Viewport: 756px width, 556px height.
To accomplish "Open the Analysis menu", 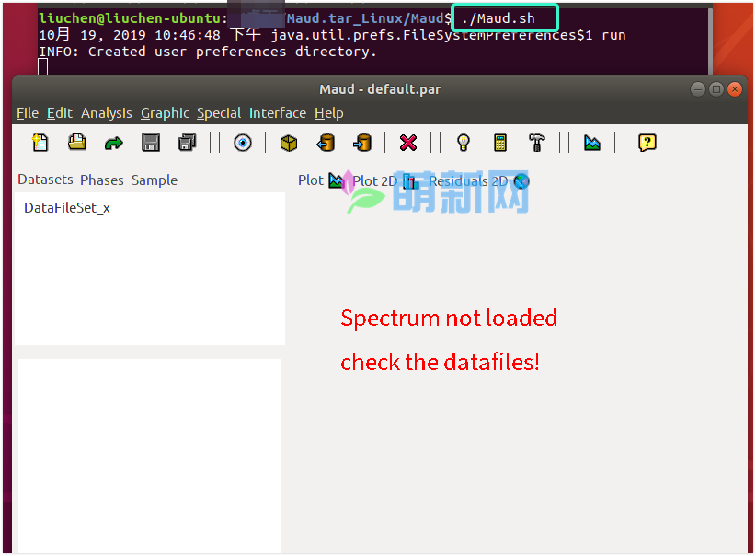I will click(x=106, y=113).
